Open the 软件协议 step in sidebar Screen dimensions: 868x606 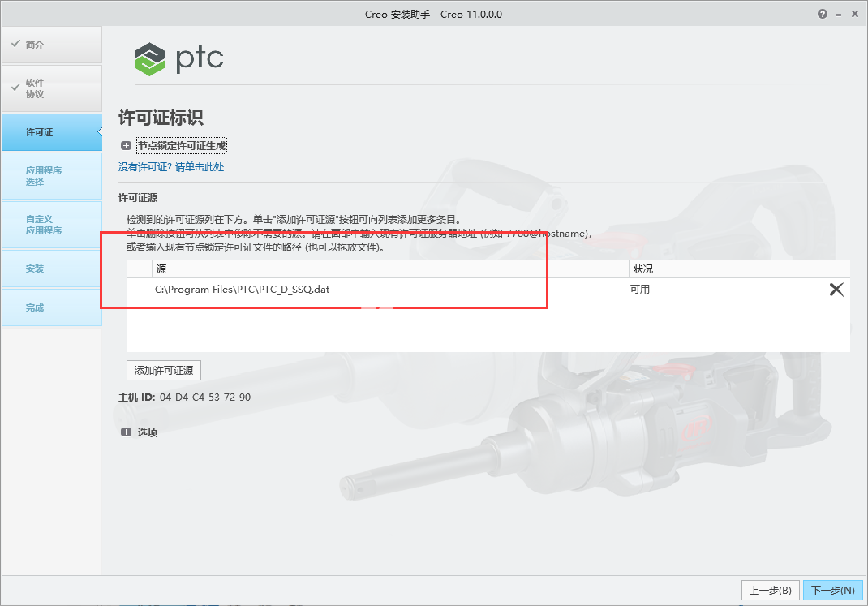click(51, 88)
